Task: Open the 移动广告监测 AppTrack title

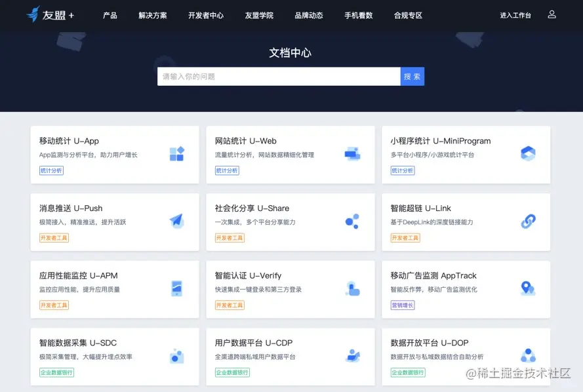Action: [x=433, y=275]
